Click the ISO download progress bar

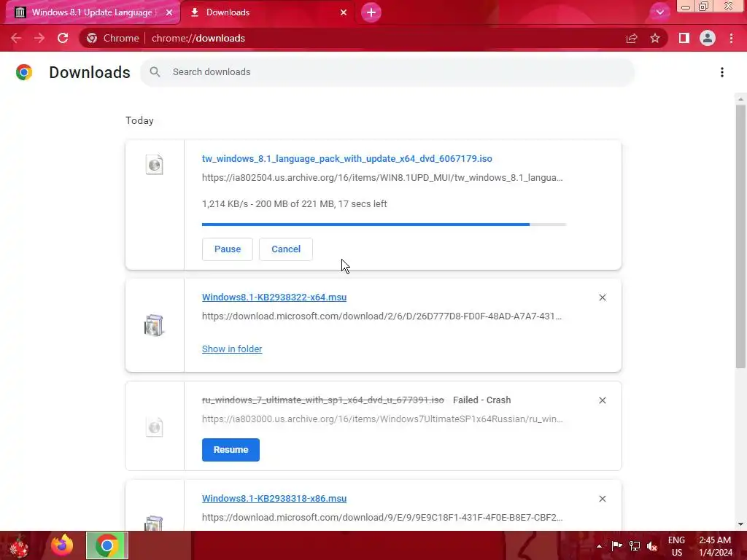click(384, 225)
